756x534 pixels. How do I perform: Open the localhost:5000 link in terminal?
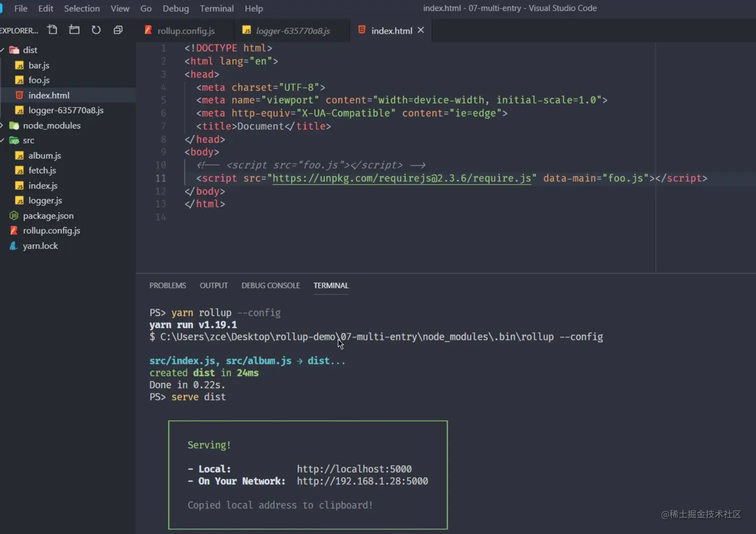[x=354, y=469]
